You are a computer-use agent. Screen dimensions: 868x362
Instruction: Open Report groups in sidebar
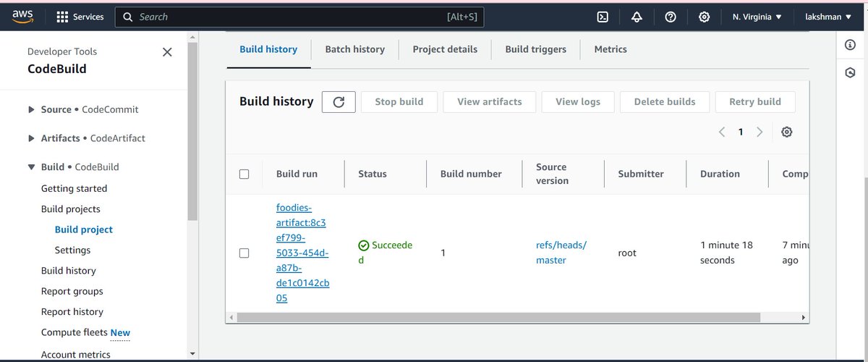click(72, 291)
